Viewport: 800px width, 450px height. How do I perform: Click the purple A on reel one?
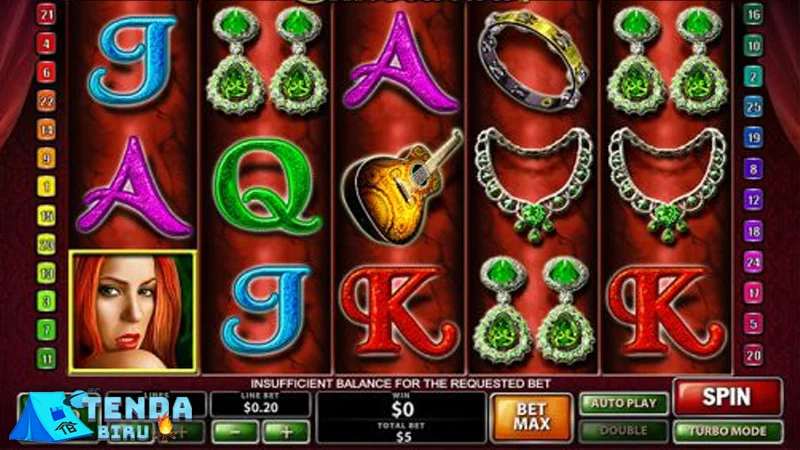pyautogui.click(x=135, y=187)
